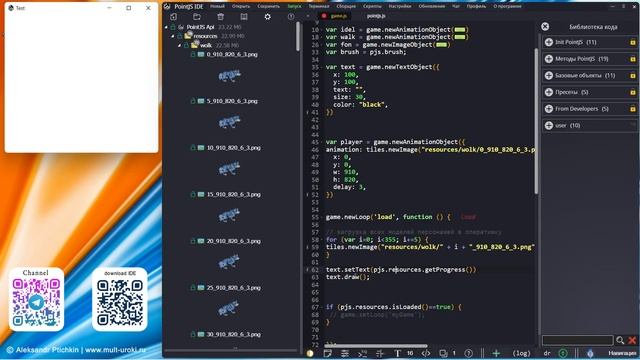Select the 5_910_820_6_3.png file name

click(232, 101)
